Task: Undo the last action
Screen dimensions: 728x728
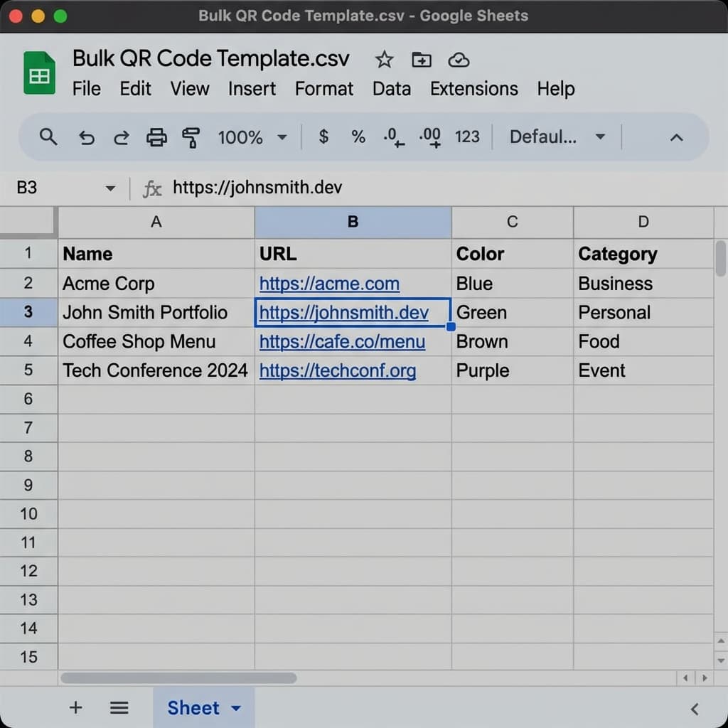Action: 86,137
